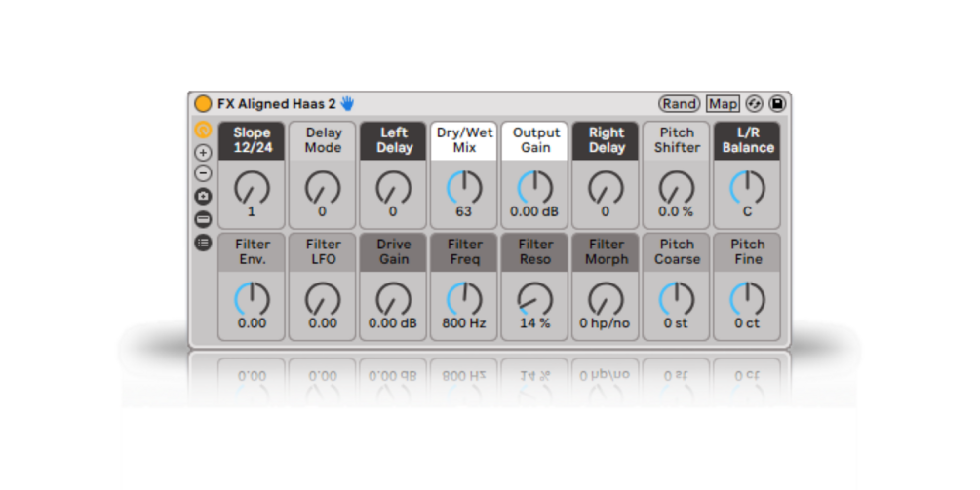Click the Pitch Fine knob
Viewport: 980px width, 490px height.
tap(748, 299)
